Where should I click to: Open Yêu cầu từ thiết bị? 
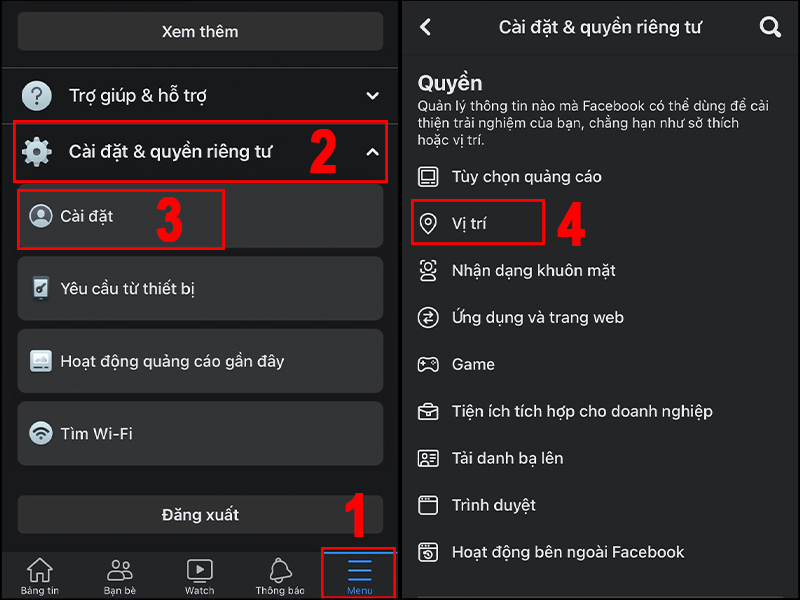click(200, 289)
